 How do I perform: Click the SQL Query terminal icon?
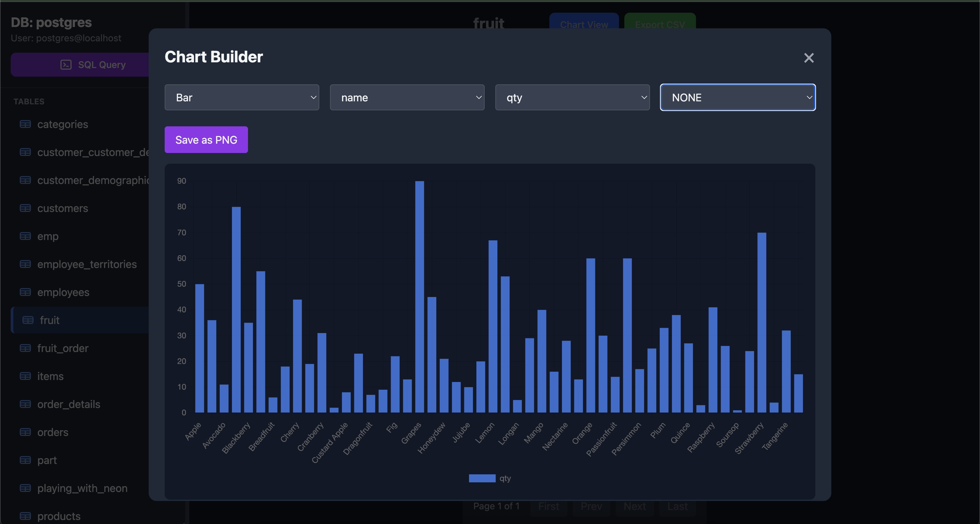click(66, 65)
